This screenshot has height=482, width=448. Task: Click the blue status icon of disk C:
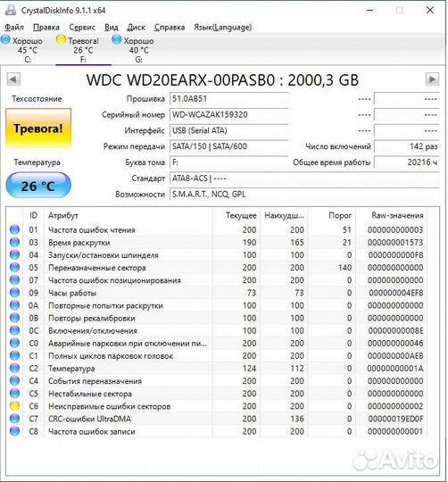[5, 39]
